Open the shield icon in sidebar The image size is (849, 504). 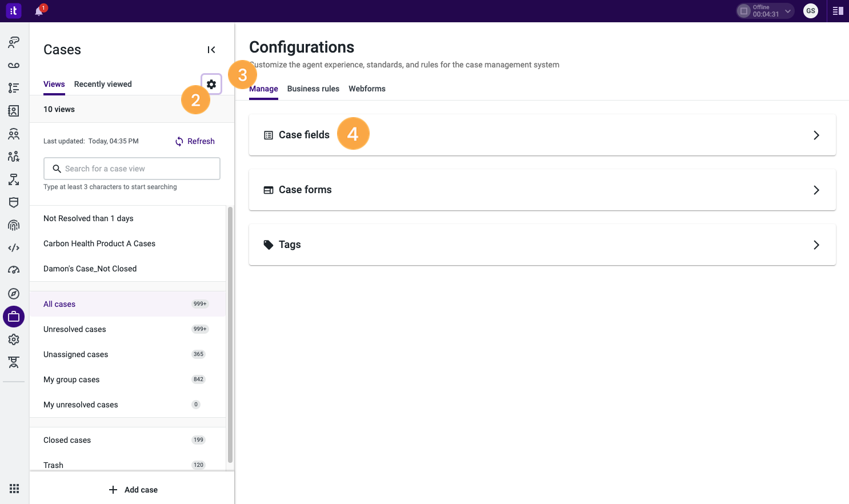tap(14, 202)
